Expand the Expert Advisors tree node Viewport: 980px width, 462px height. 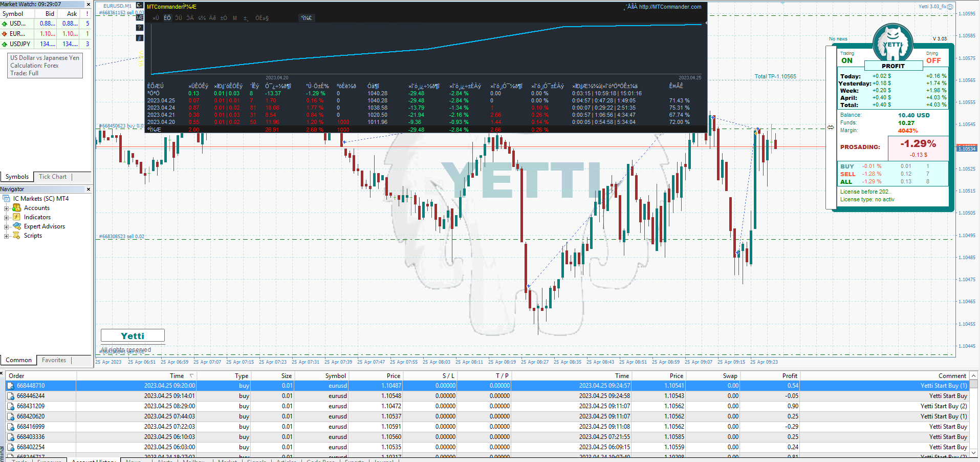6,226
